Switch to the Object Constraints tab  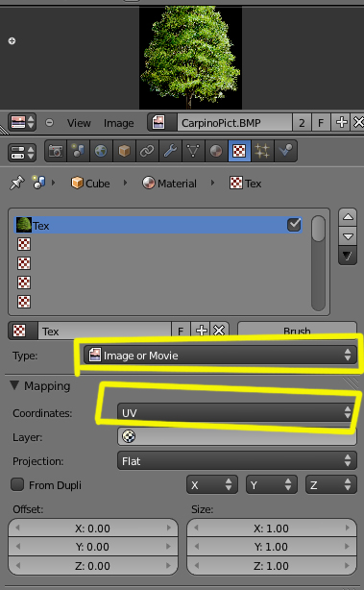point(147,151)
